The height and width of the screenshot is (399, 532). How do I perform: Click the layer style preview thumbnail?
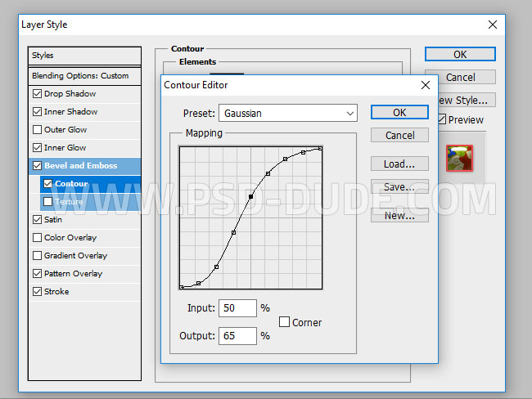pyautogui.click(x=459, y=158)
